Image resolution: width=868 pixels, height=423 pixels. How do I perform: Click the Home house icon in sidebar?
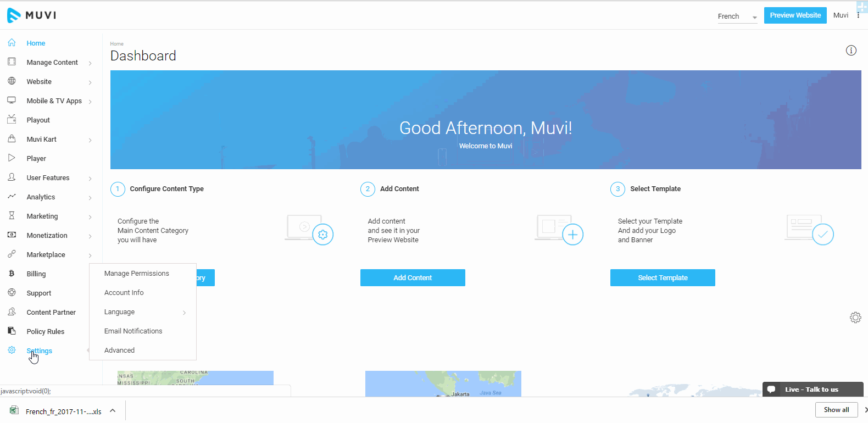pos(12,42)
